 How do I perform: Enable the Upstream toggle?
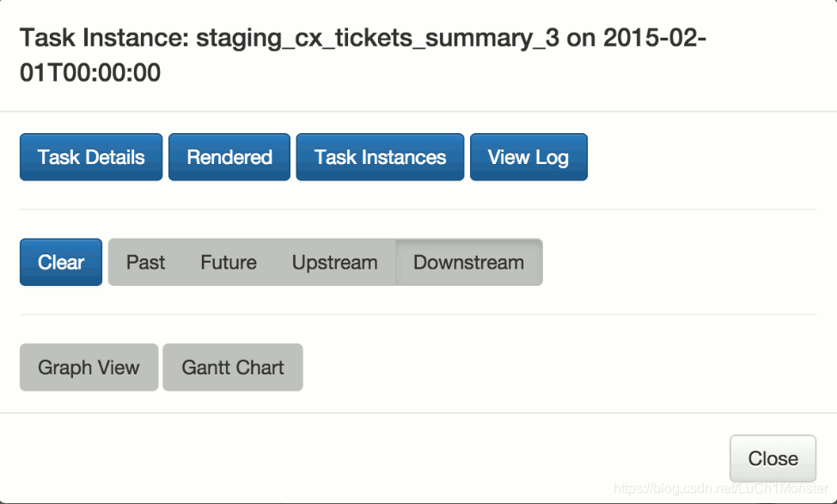(334, 262)
